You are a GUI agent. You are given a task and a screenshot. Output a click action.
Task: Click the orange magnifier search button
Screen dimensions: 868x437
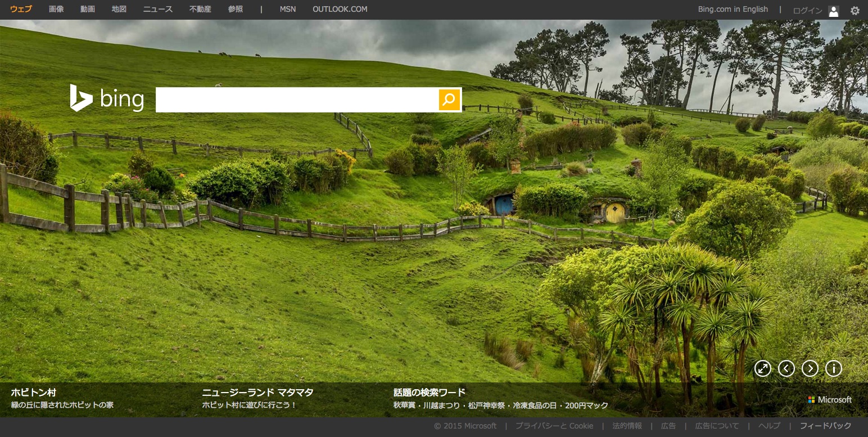click(449, 100)
